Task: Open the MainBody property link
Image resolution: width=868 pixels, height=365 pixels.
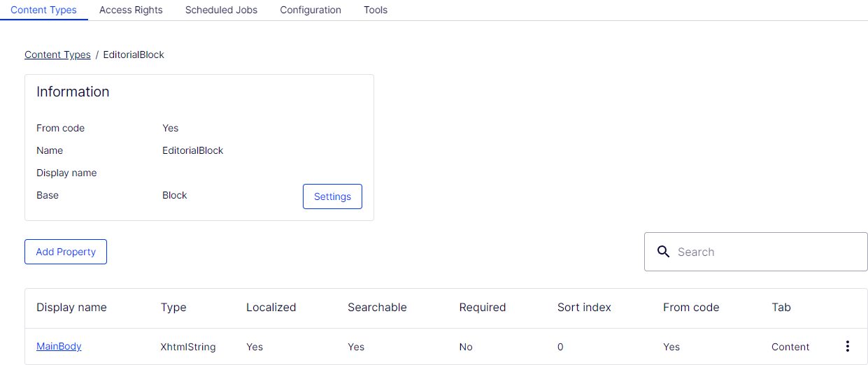Action: pos(59,346)
